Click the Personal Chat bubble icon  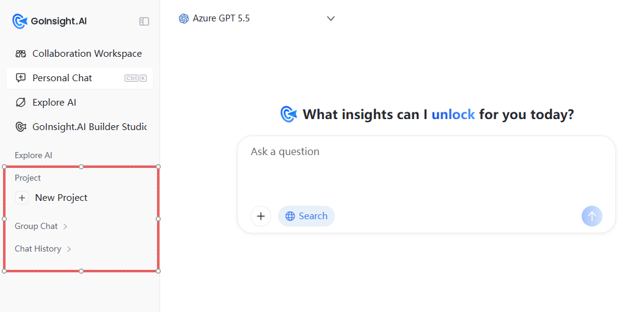pos(21,78)
